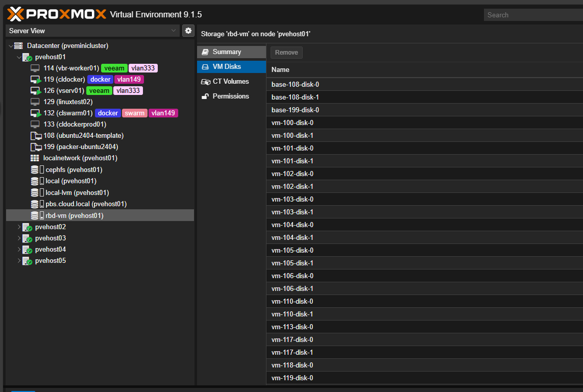Select disk row vm-101-disk-1

point(424,161)
